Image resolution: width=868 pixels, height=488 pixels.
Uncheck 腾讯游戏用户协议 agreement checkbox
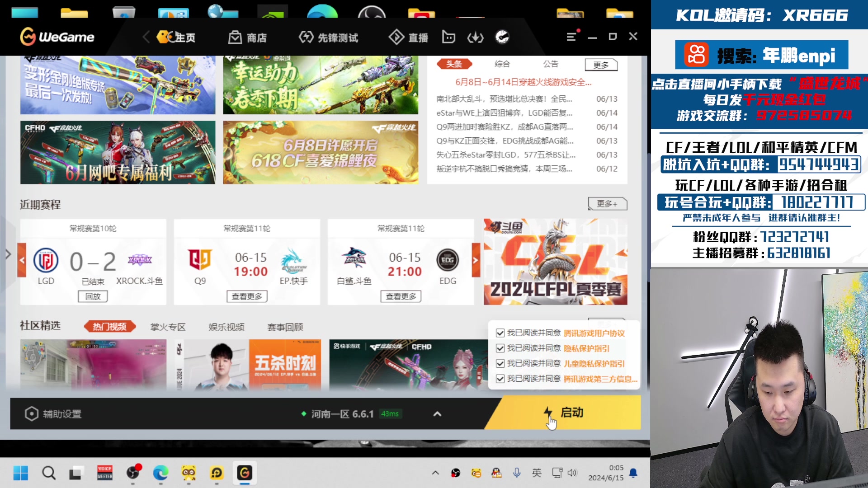pyautogui.click(x=500, y=333)
